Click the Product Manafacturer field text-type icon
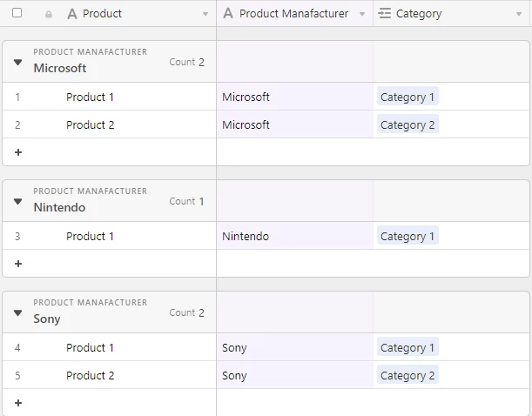The height and width of the screenshot is (416, 532). (x=228, y=14)
